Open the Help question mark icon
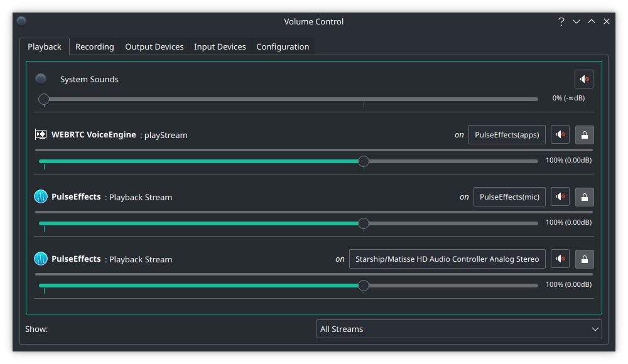This screenshot has width=628, height=364. coord(561,21)
